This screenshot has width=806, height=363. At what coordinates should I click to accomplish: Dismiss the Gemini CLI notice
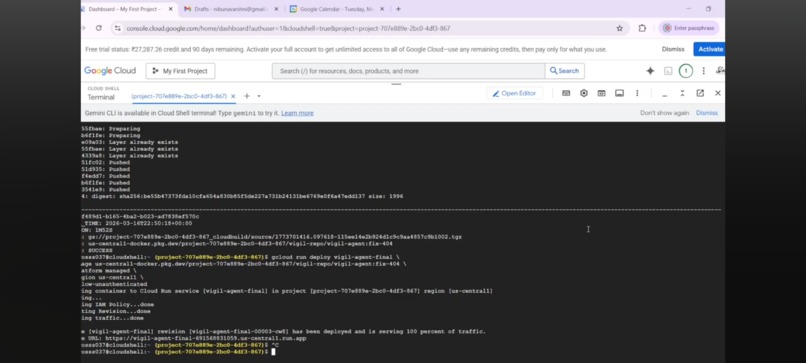[x=707, y=113]
